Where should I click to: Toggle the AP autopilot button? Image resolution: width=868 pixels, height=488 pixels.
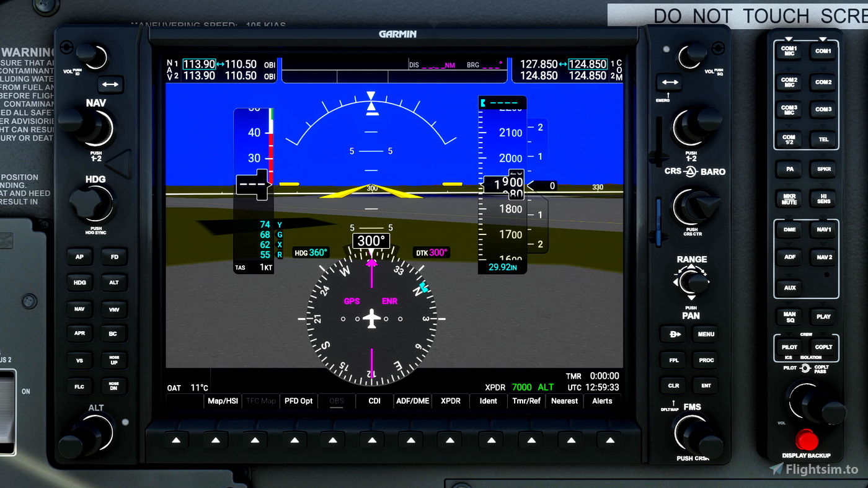coord(79,257)
